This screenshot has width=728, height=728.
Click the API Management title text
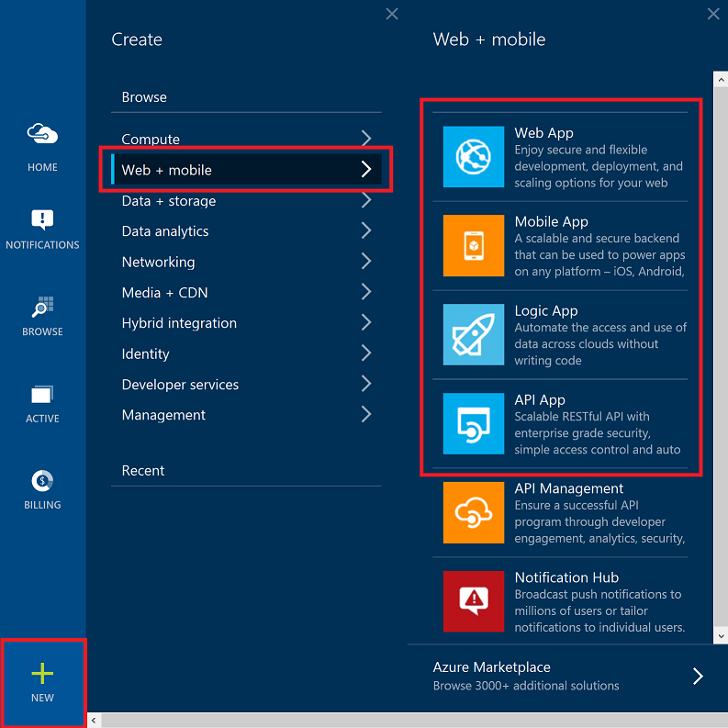click(x=569, y=488)
